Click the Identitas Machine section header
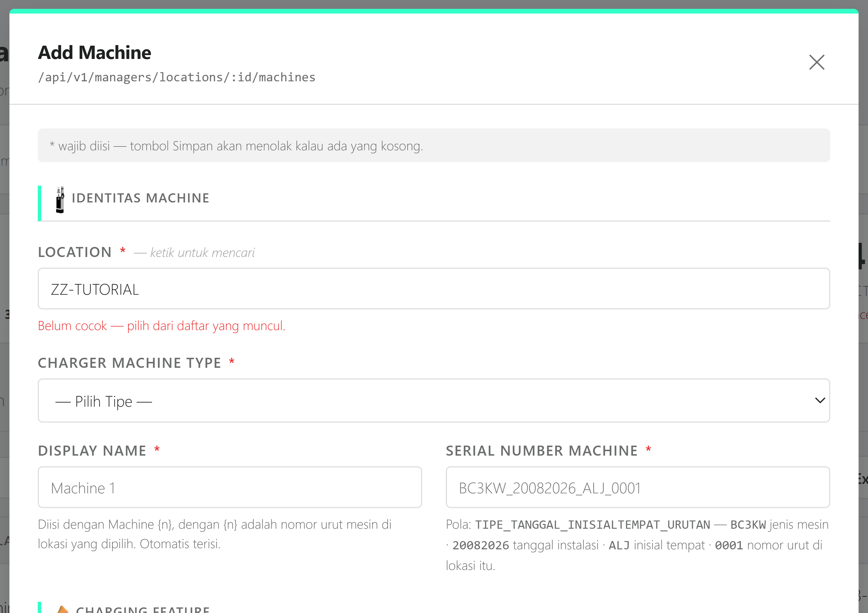Viewport: 868px width, 613px height. [x=140, y=198]
